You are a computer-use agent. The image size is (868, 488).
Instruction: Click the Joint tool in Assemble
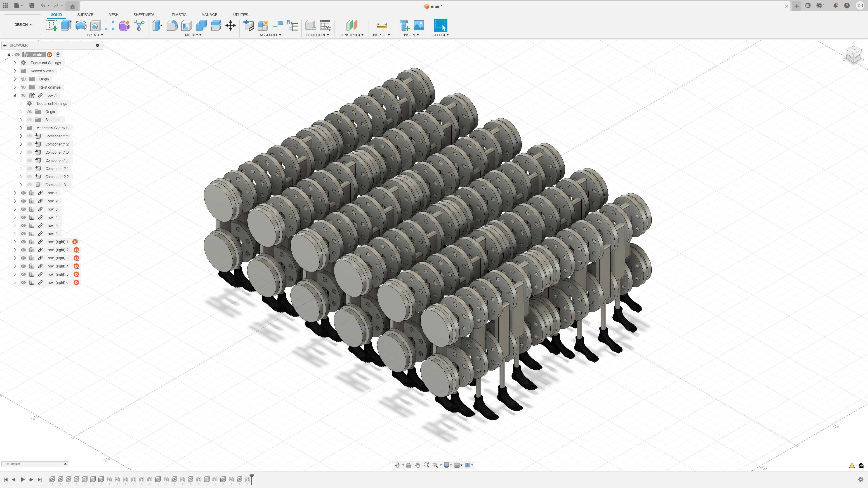278,25
